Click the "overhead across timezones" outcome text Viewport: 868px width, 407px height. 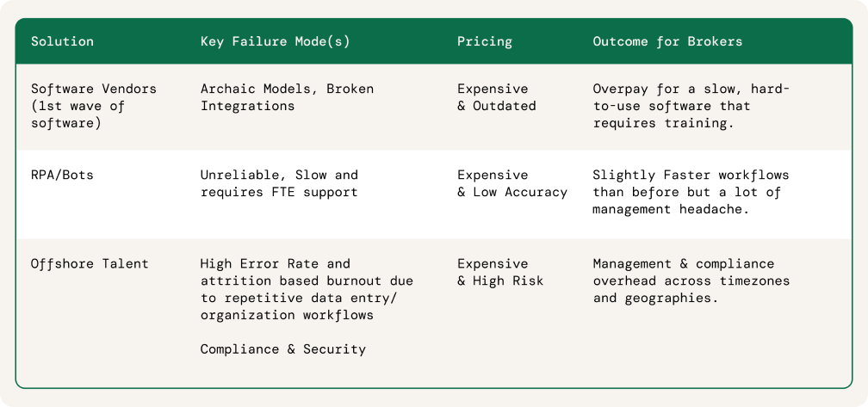(691, 281)
